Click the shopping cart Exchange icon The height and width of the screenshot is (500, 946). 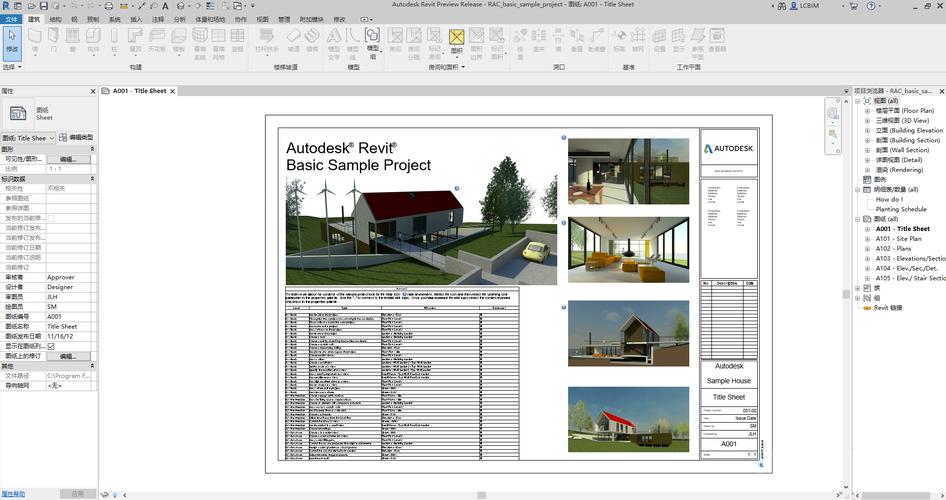[854, 5]
